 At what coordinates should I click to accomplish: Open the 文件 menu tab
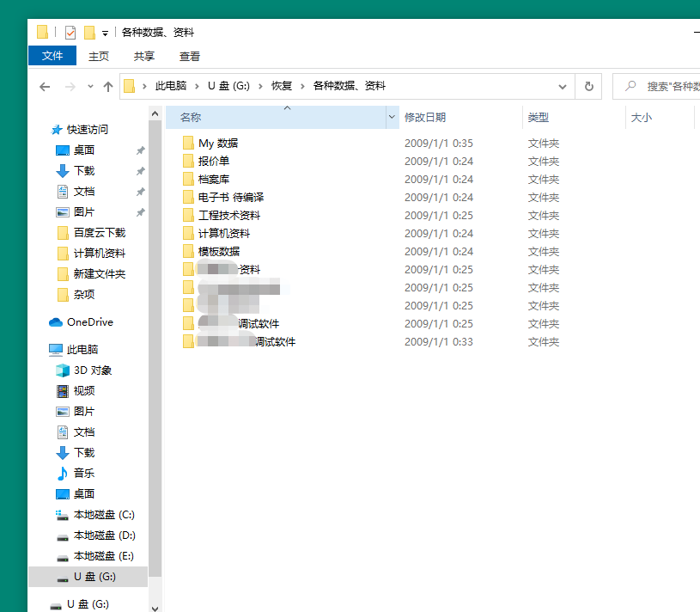[52, 56]
